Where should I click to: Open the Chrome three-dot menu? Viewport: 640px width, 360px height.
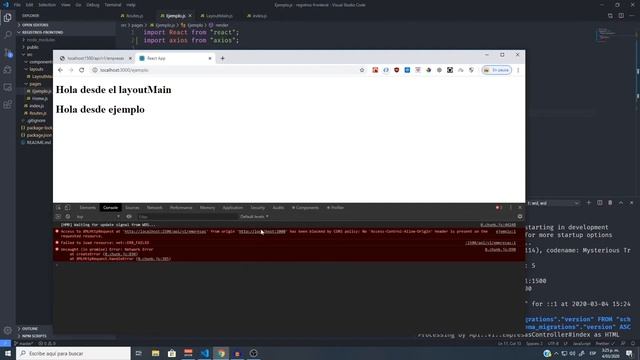(x=518, y=70)
